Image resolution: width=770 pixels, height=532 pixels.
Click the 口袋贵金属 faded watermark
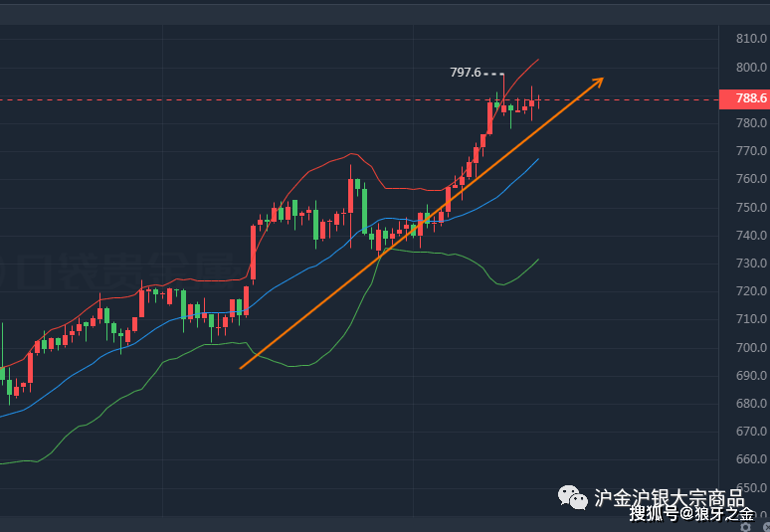[x=122, y=270]
